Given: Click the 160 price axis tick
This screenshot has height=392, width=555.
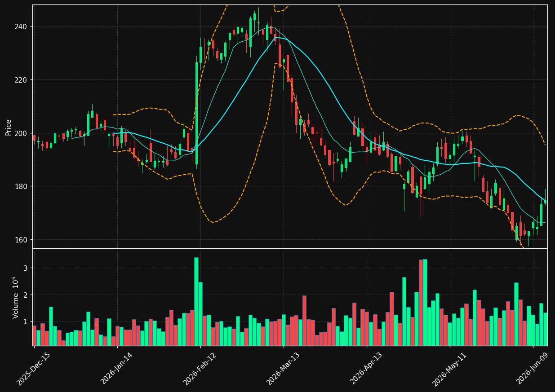Looking at the screenshot, I should [21, 240].
